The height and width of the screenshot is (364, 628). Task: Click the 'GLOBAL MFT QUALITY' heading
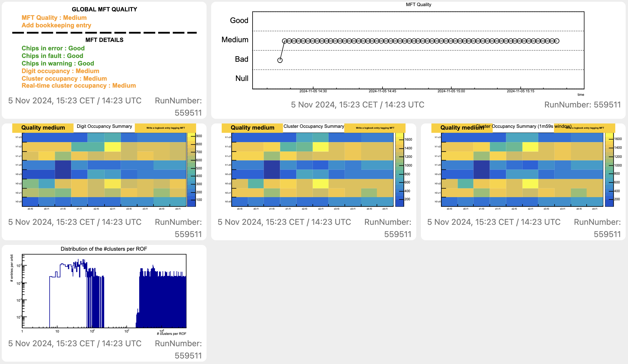(x=104, y=9)
